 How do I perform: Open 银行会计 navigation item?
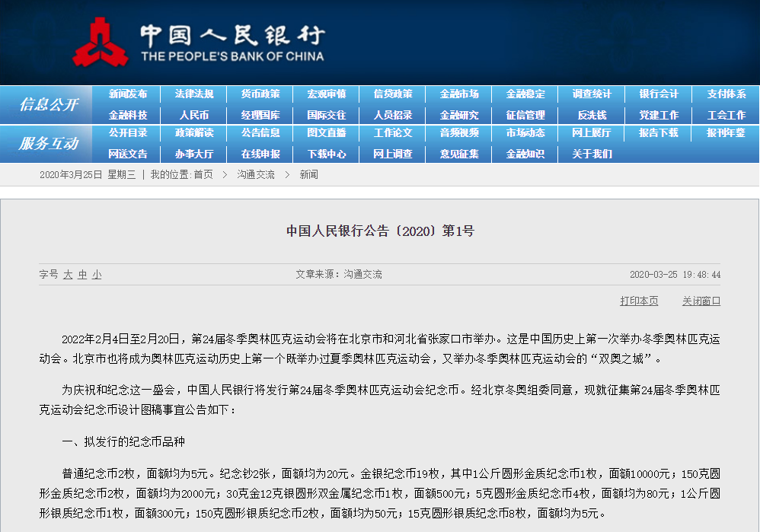[659, 94]
